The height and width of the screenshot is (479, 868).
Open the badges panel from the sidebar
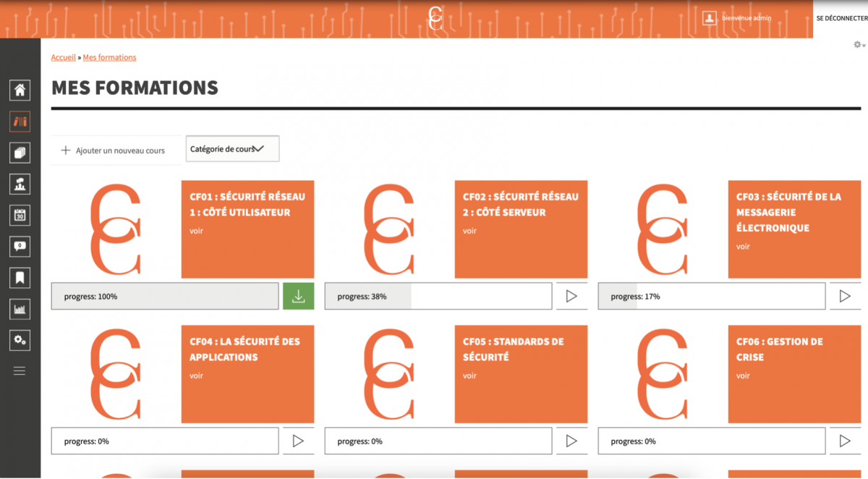coord(20,153)
